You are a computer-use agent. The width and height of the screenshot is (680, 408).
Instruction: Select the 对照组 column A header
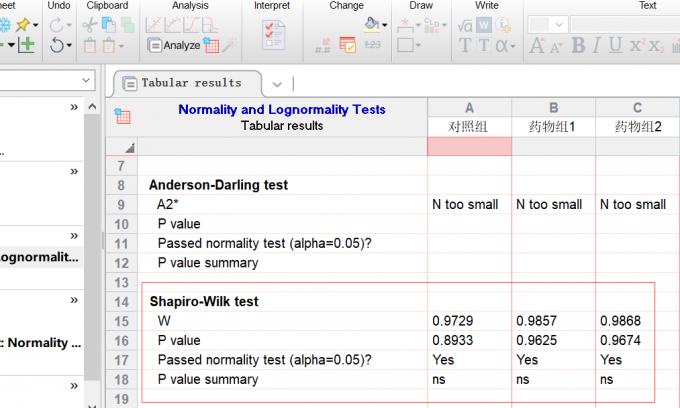click(469, 117)
